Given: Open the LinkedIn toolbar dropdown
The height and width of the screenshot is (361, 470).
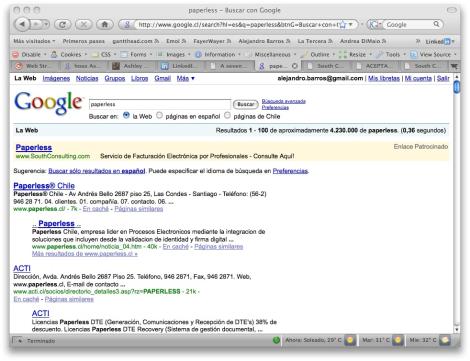Looking at the screenshot, I should coord(440,42).
